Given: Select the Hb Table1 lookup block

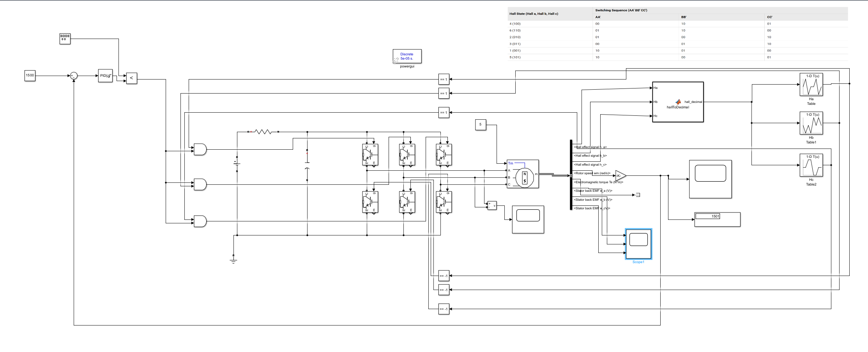Looking at the screenshot, I should [811, 123].
